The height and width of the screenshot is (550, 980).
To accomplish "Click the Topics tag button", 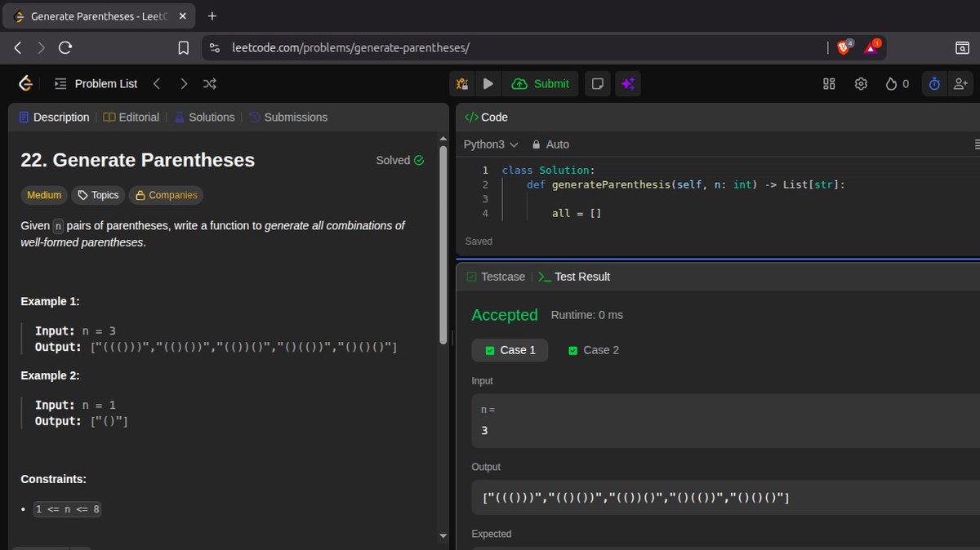I will click(99, 195).
